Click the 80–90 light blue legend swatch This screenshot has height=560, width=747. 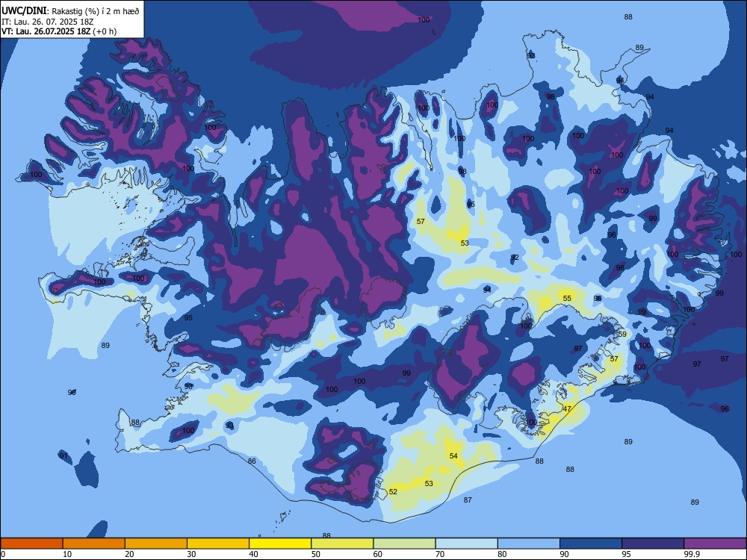(528, 544)
